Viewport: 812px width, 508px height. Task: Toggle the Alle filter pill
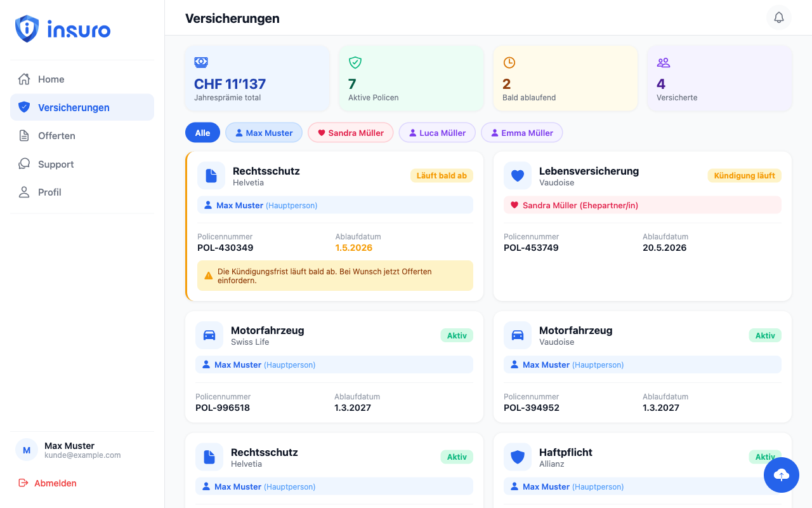tap(202, 132)
